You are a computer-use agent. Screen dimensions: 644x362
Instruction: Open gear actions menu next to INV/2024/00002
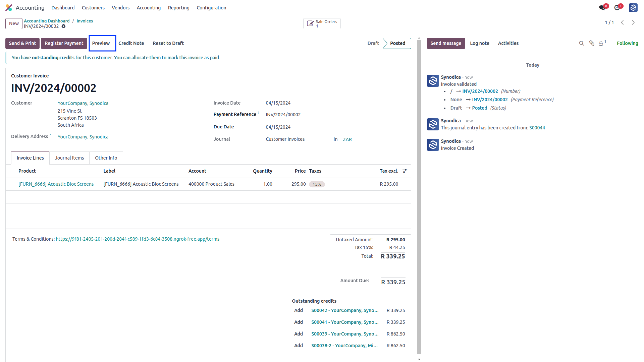click(x=63, y=26)
